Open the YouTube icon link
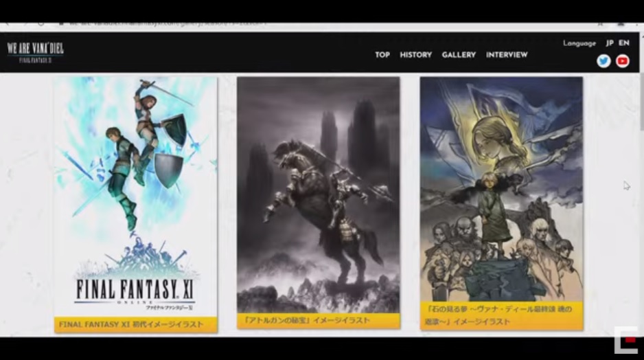Image resolution: width=644 pixels, height=360 pixels. (623, 61)
